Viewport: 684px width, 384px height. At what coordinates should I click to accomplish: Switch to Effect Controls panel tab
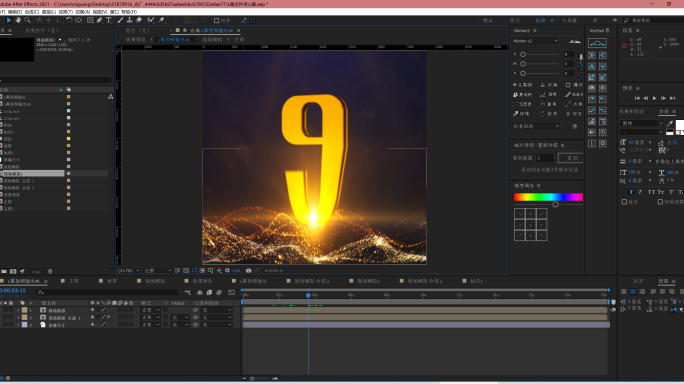click(41, 30)
